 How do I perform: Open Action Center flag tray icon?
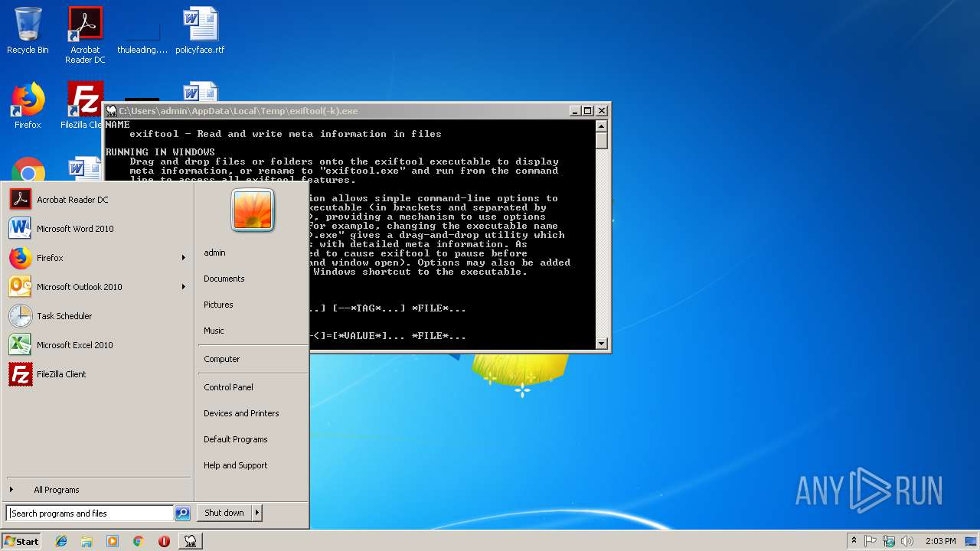[871, 541]
